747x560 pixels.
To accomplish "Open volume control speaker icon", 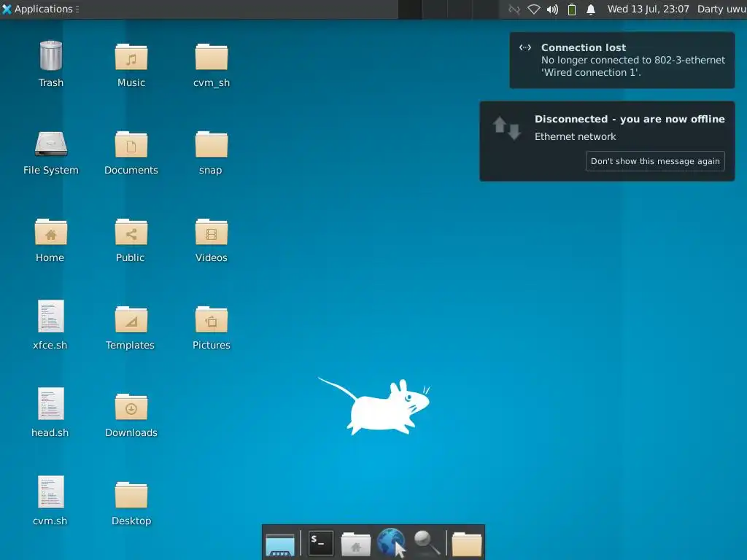I will click(x=553, y=9).
